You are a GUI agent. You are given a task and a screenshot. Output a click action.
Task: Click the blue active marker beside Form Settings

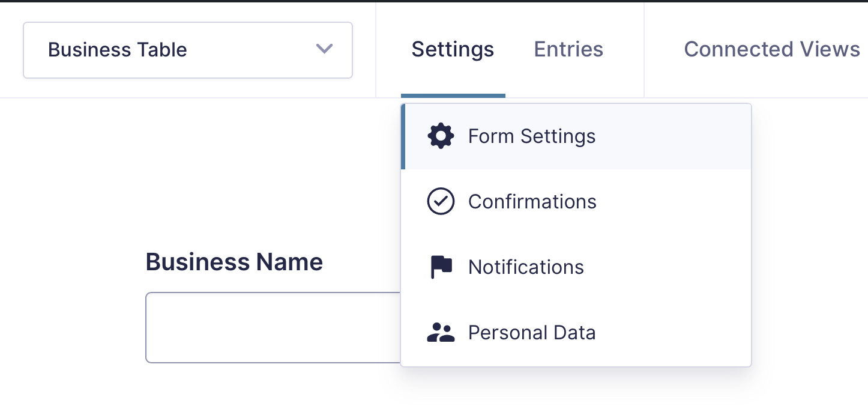pos(403,136)
